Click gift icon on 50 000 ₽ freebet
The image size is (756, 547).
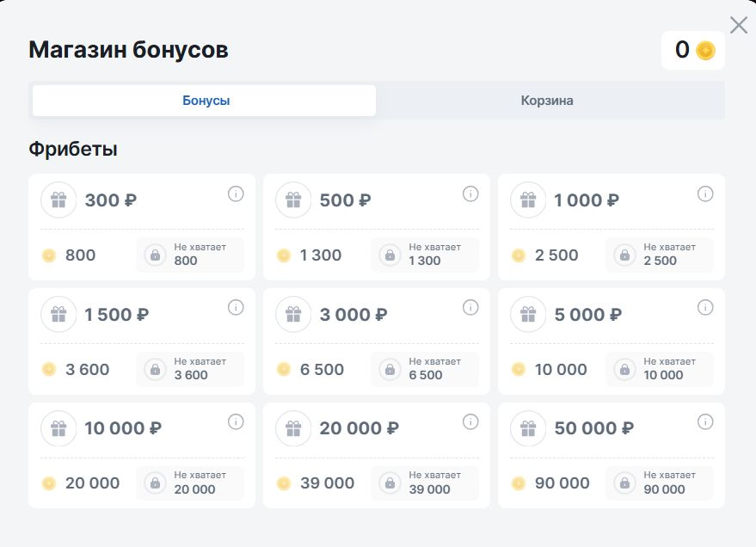[x=528, y=428]
